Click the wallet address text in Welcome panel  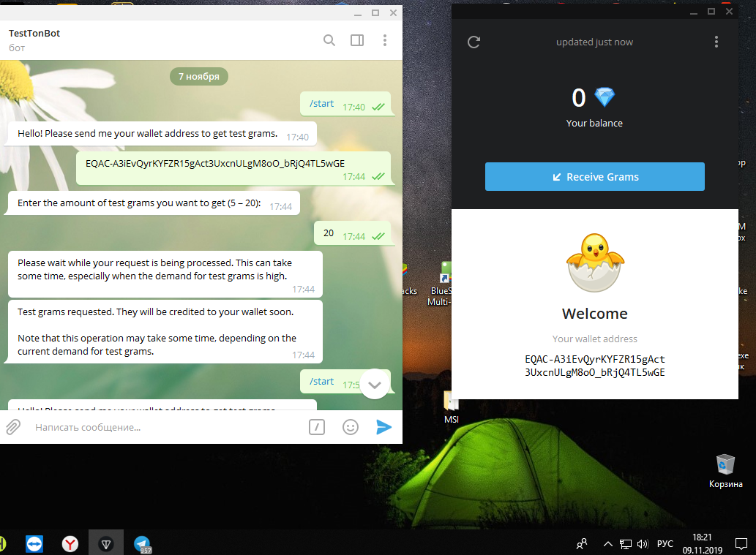point(594,366)
